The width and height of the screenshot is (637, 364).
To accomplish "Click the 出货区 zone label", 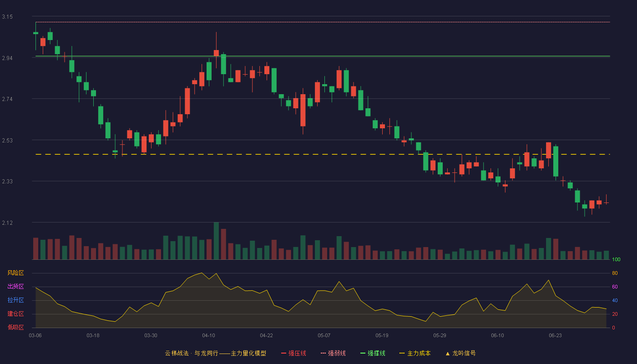I will (x=15, y=287).
